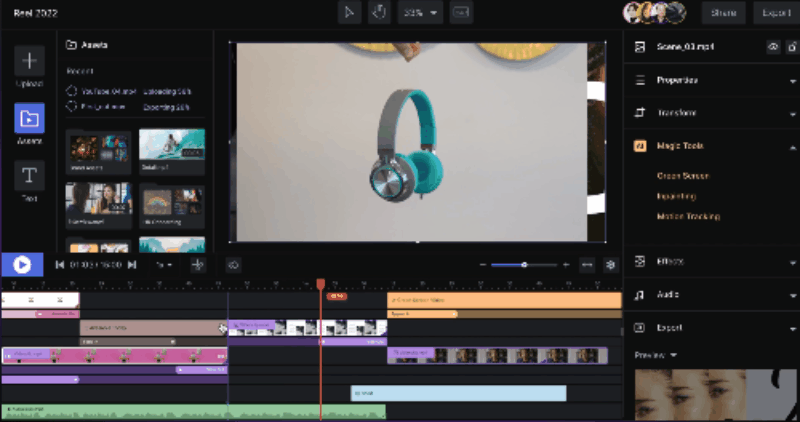Click the timeline zoom out minus
Image resolution: width=800 pixels, height=422 pixels.
[483, 265]
